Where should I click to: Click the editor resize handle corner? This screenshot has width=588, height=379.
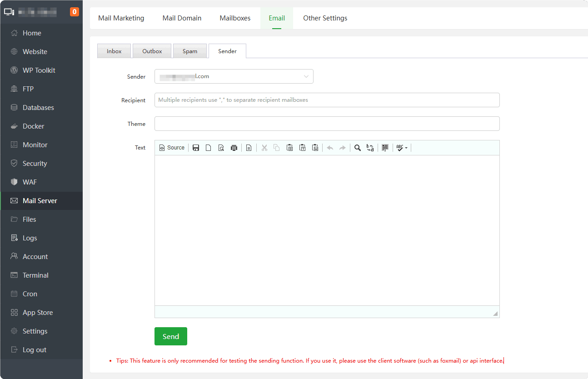(495, 314)
